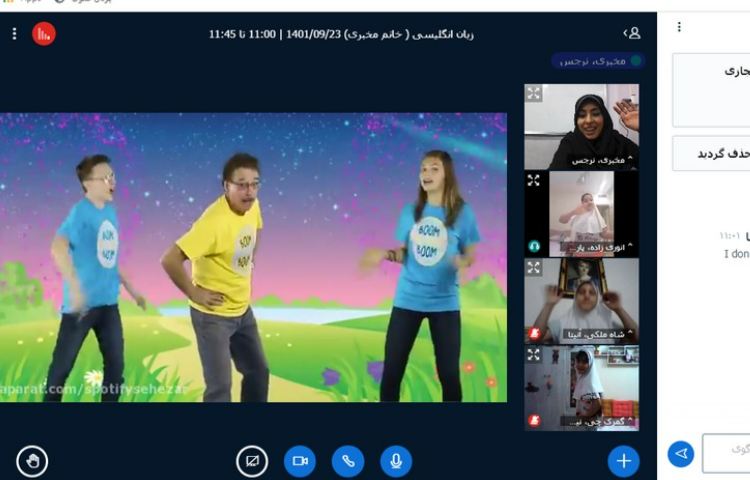Click the chat message input field
The image size is (750, 480).
point(727,452)
